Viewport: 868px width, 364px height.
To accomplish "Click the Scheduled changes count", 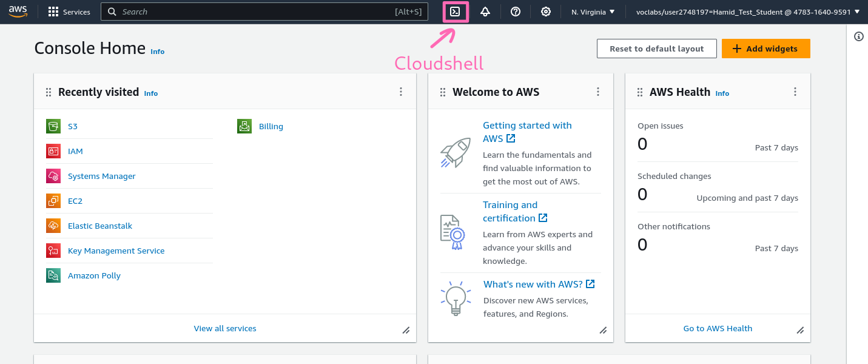I will [642, 194].
